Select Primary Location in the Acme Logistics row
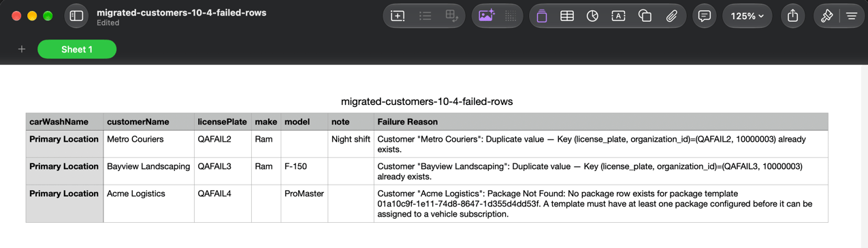 tap(65, 204)
